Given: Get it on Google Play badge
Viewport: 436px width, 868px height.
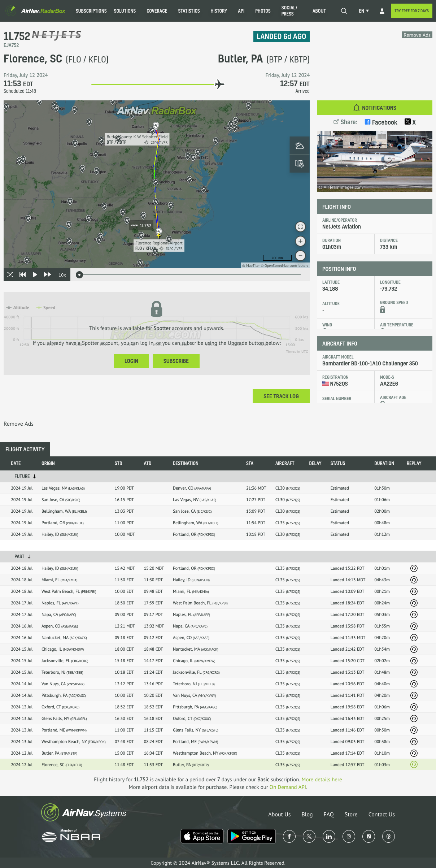Looking at the screenshot, I should coord(252,836).
